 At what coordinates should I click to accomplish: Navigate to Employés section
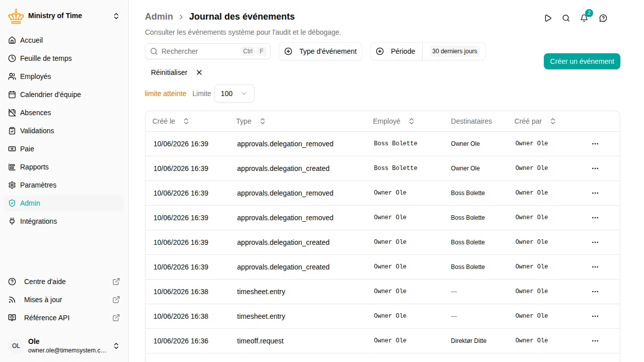pyautogui.click(x=64, y=76)
